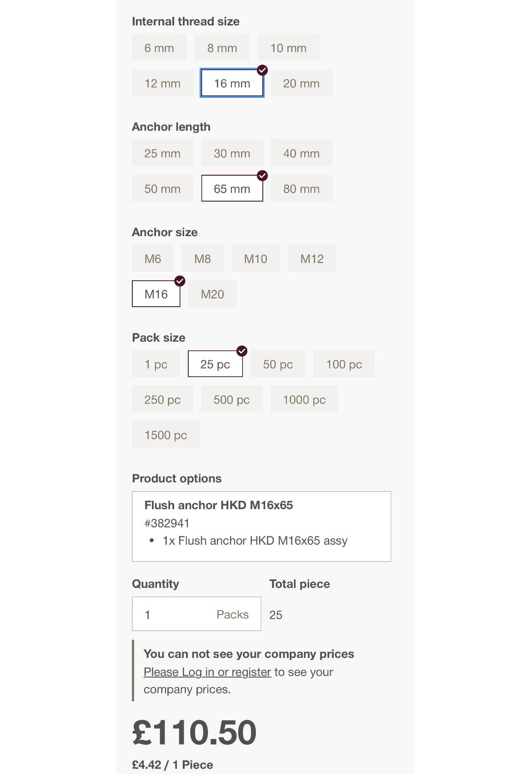
Task: Choose 20 mm internal thread size
Action: 301,83
